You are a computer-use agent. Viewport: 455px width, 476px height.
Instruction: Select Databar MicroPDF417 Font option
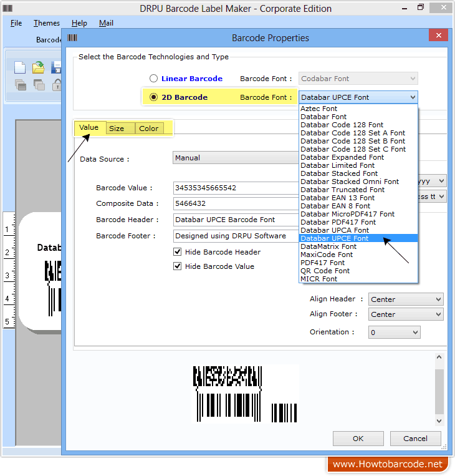[358, 214]
